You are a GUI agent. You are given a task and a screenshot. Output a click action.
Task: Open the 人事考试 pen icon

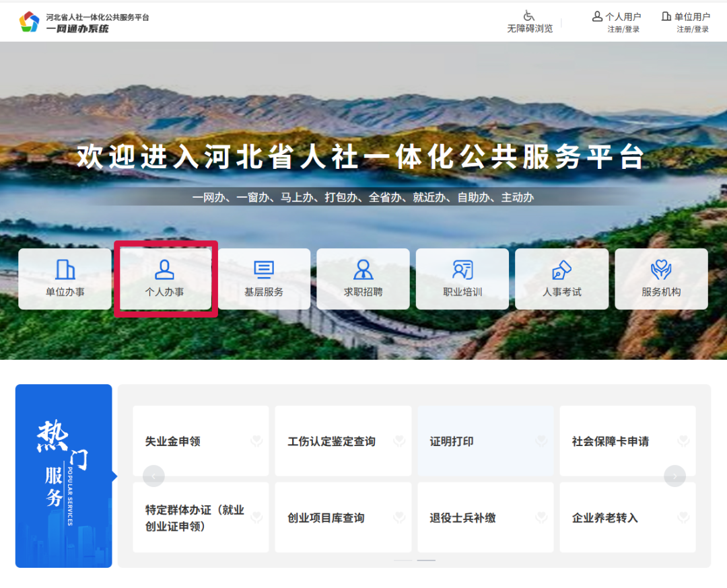[561, 270]
